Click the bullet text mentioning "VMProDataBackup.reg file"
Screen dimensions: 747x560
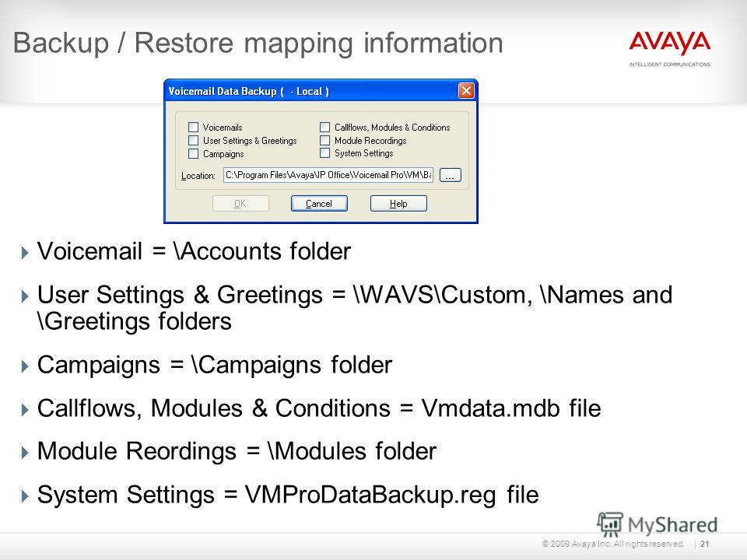click(288, 495)
